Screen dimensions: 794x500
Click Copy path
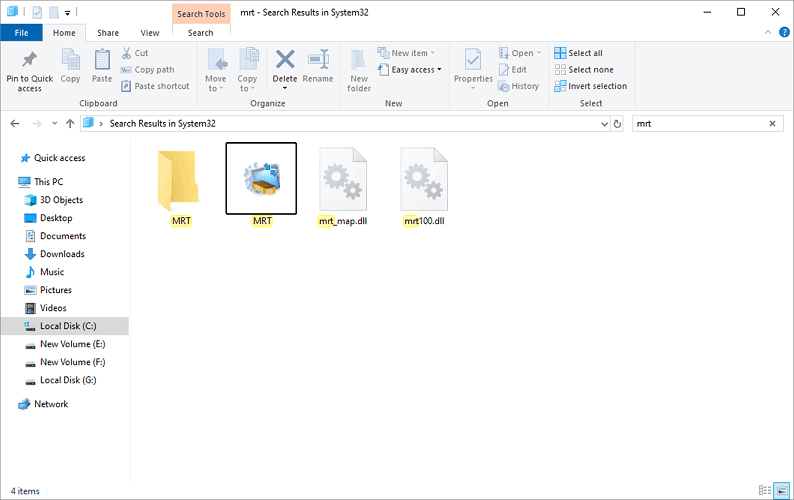pos(148,69)
